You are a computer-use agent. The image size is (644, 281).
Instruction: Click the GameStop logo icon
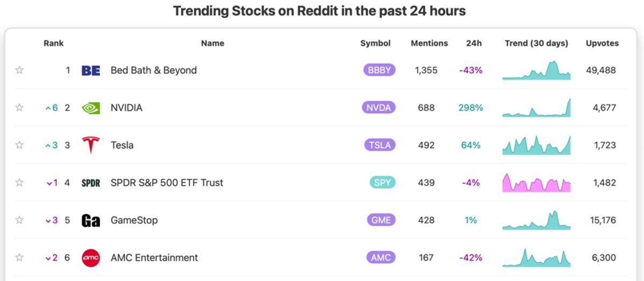click(x=91, y=220)
